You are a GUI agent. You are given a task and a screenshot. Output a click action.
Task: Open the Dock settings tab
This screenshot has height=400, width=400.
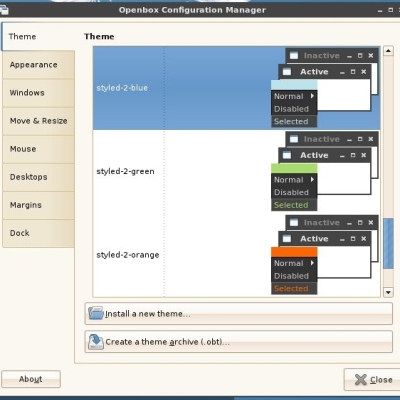[38, 233]
